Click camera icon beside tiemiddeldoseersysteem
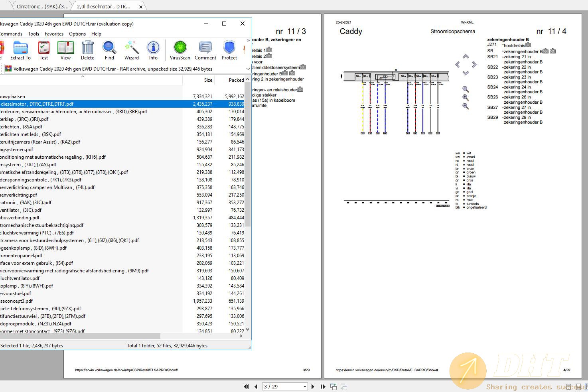This screenshot has width=588, height=392. [303, 67]
